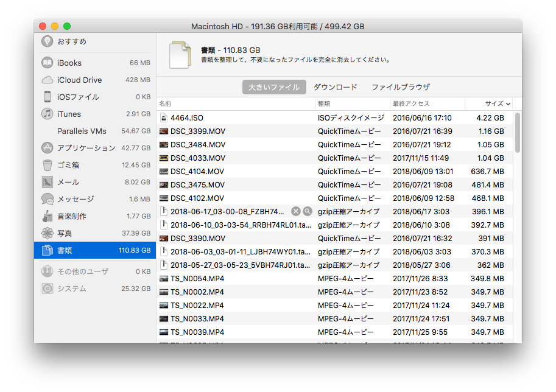Click the 2016/07/21 19:08 access date
The image size is (556, 392).
point(422,185)
